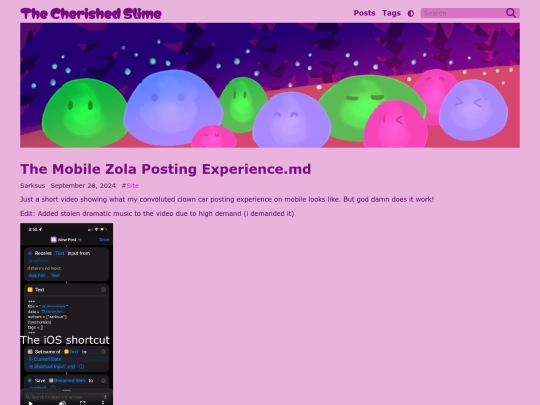
Task: Open the Site tag link
Action: click(132, 186)
